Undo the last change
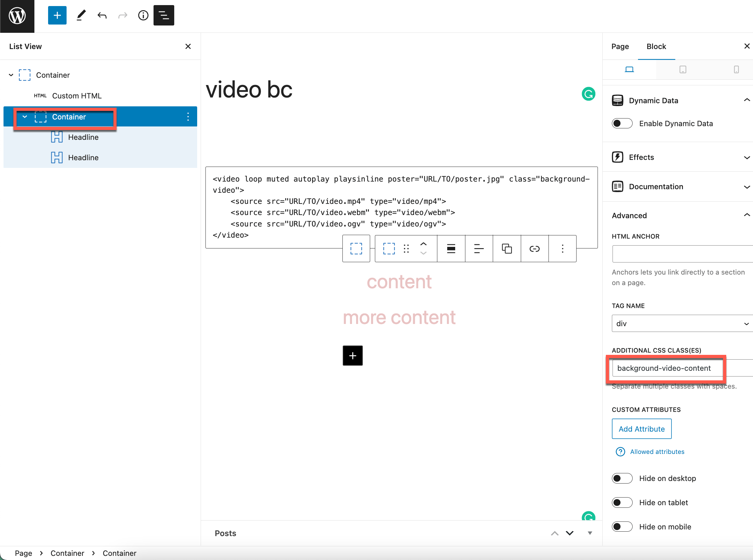 pos(102,15)
